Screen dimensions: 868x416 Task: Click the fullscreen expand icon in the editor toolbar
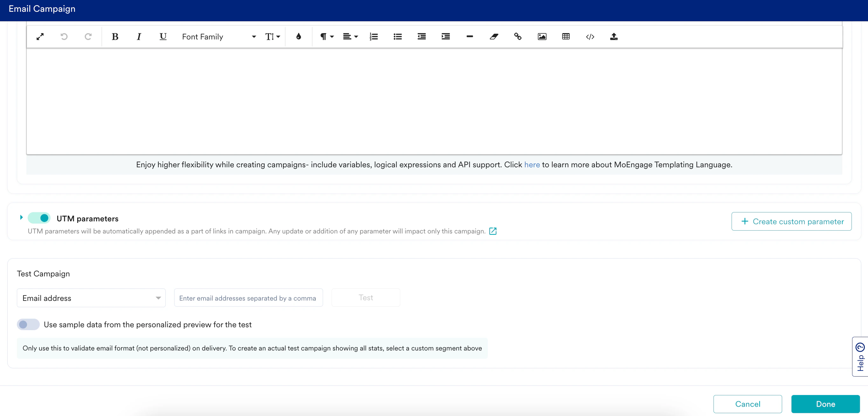point(40,36)
